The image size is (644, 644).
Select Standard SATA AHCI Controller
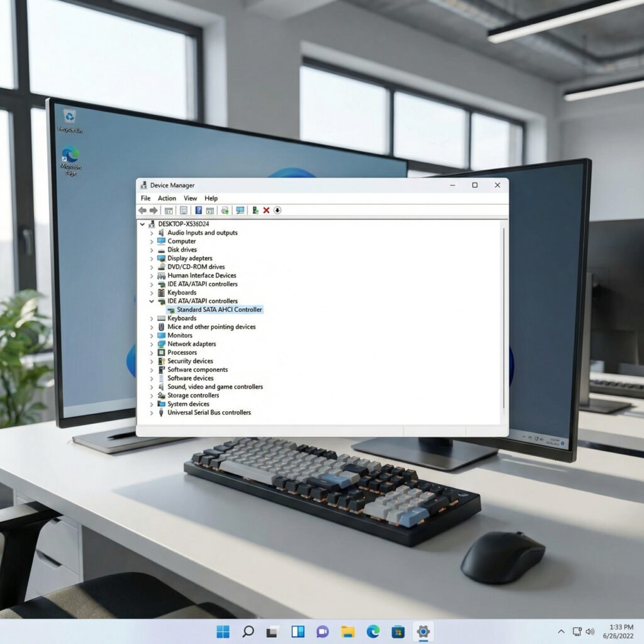(x=219, y=309)
